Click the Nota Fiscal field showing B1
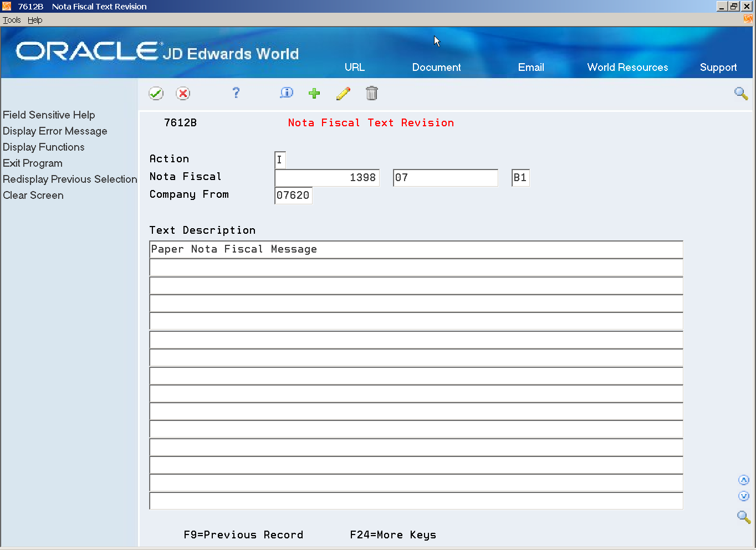Viewport: 756px width, 550px height. coord(520,178)
